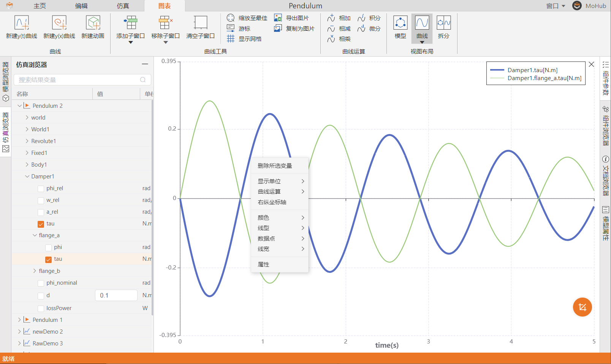This screenshot has height=364, width=611.
Task: Apply the 积分 integration operation
Action: tap(369, 18)
